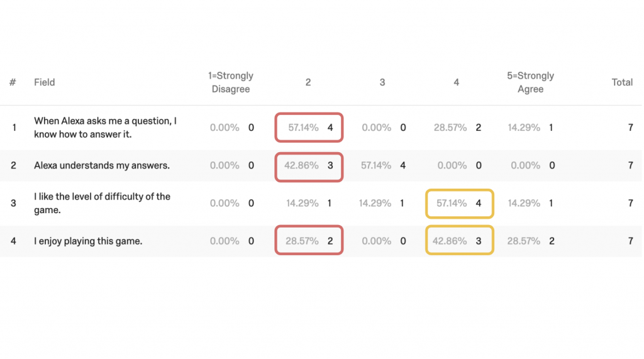The height and width of the screenshot is (359, 644).
Task: Click the Field column header
Action: [45, 82]
